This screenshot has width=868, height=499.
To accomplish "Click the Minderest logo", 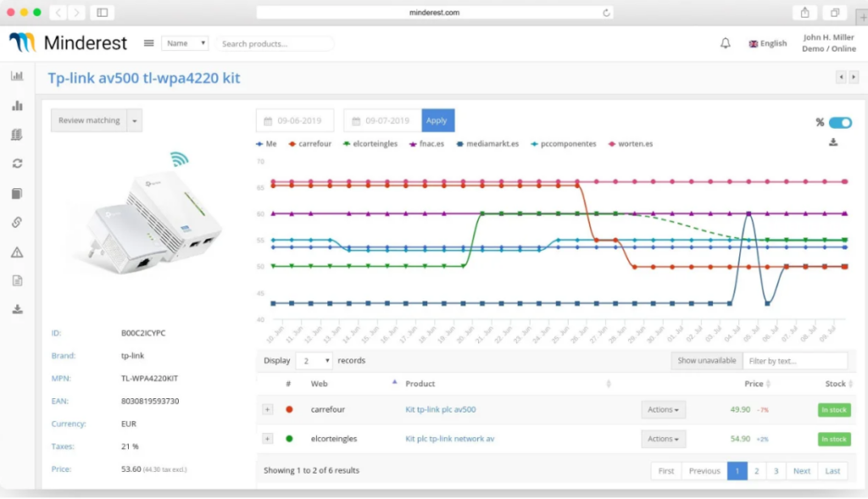I will click(68, 42).
